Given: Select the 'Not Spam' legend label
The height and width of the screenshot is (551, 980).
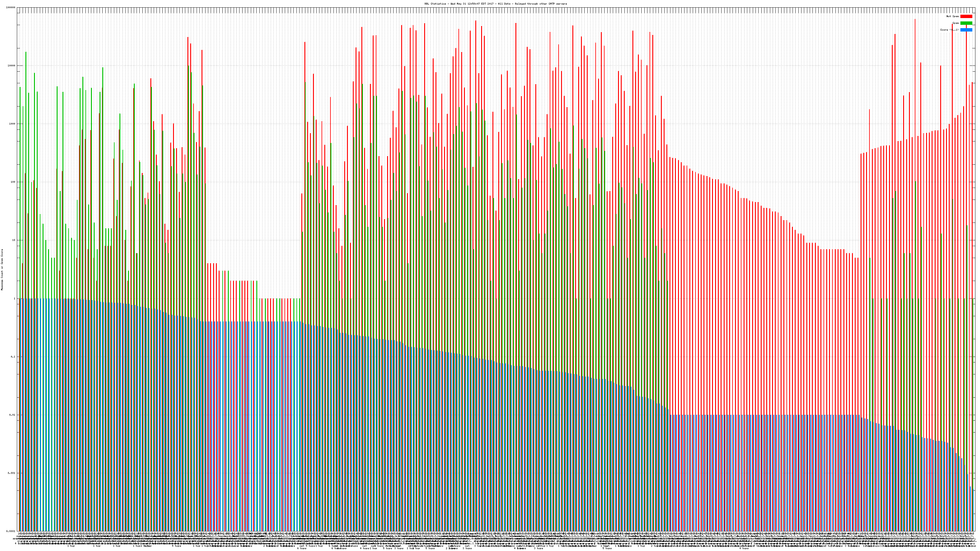Looking at the screenshot, I should pos(953,16).
